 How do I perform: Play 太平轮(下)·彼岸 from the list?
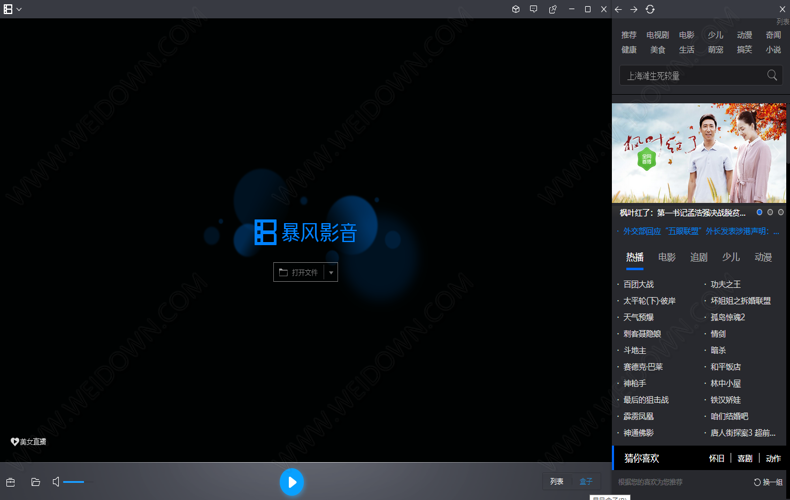[649, 301]
